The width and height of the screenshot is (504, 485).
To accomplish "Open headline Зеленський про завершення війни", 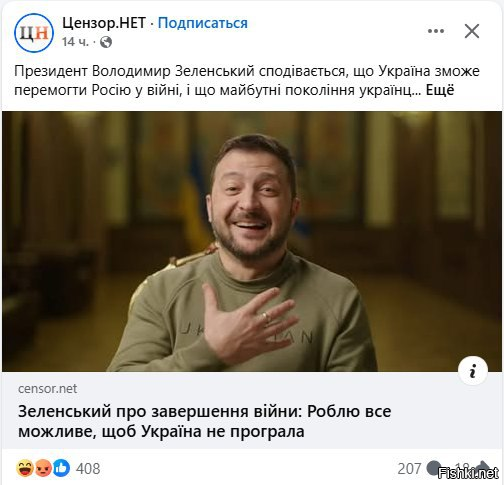I will coord(204,421).
